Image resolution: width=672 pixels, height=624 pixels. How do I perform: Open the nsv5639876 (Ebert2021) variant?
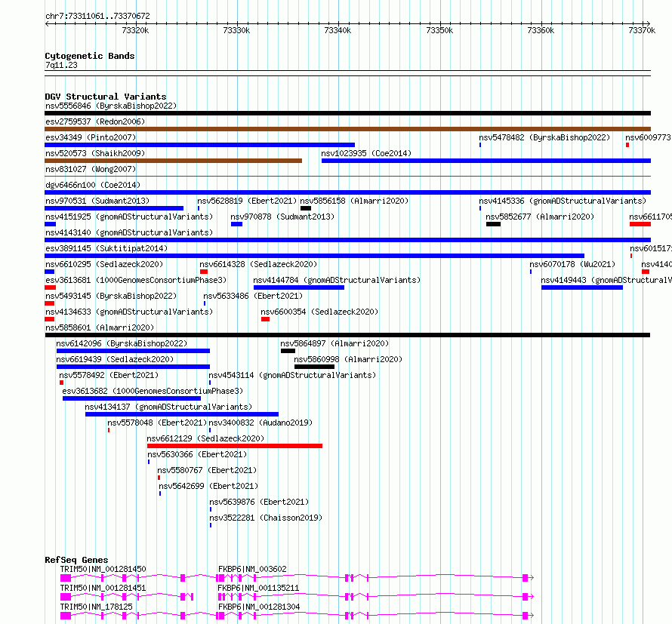(259, 502)
